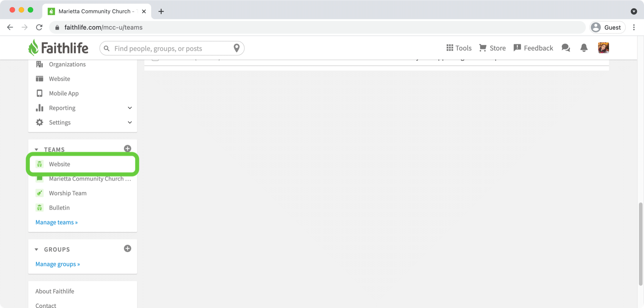Click the Website team gift icon
Viewport: 644px width, 308px height.
click(x=39, y=164)
